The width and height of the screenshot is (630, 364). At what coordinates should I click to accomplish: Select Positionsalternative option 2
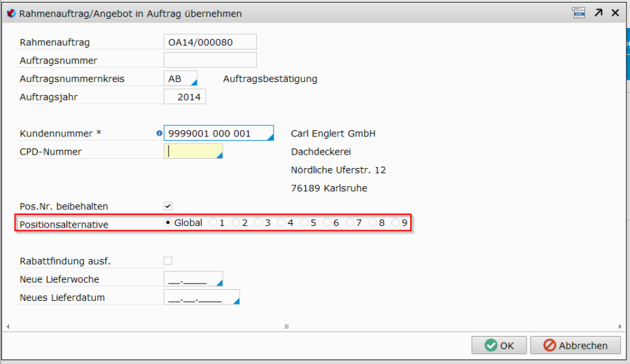coord(235,223)
